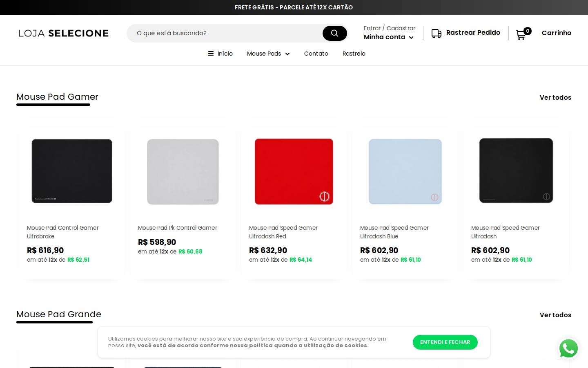Open the Ultrabrake black mouse pad image

[72, 171]
